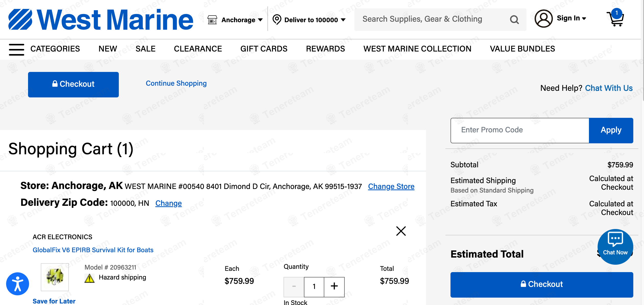Click the Continue Shopping link
Screen dimensions: 644x305
pyautogui.click(x=176, y=83)
